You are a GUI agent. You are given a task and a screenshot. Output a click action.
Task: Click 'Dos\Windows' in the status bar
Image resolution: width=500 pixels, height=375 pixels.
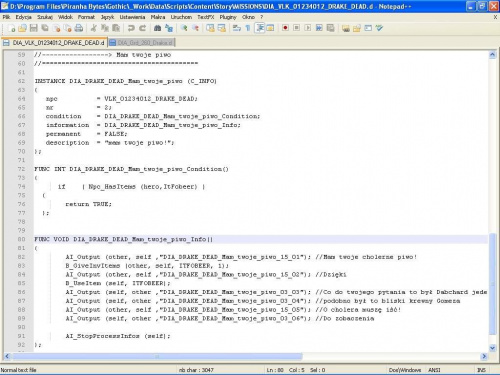click(404, 370)
